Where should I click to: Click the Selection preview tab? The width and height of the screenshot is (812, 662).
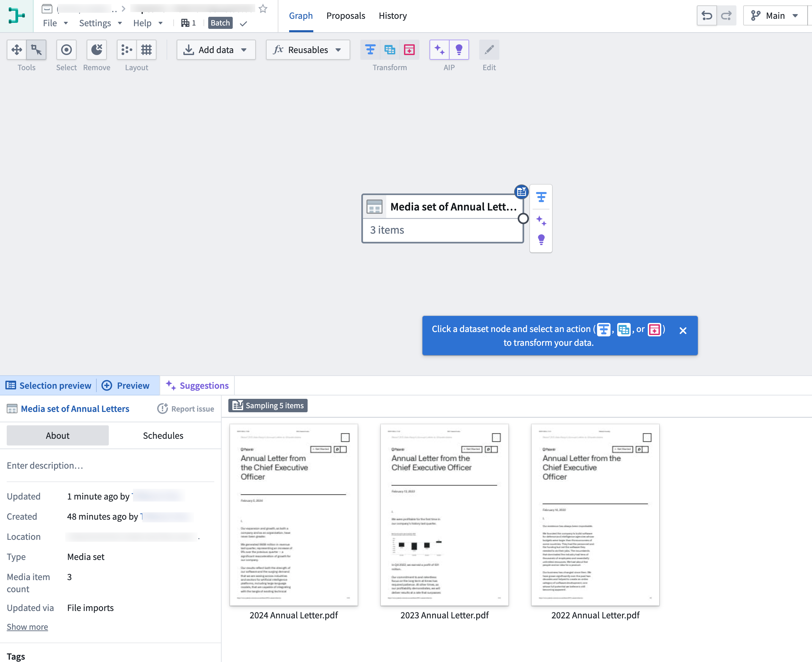pyautogui.click(x=48, y=385)
